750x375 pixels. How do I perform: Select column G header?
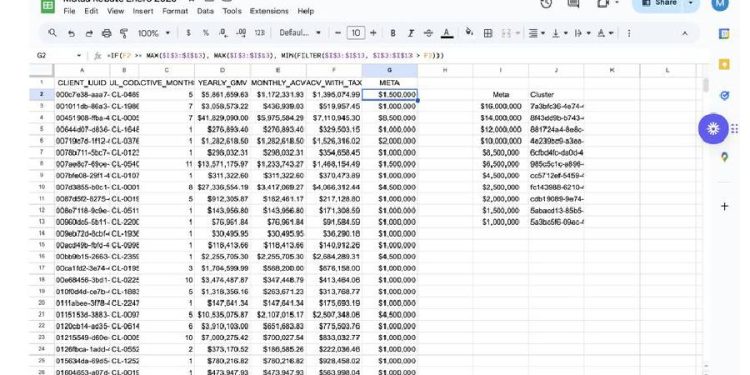click(389, 70)
